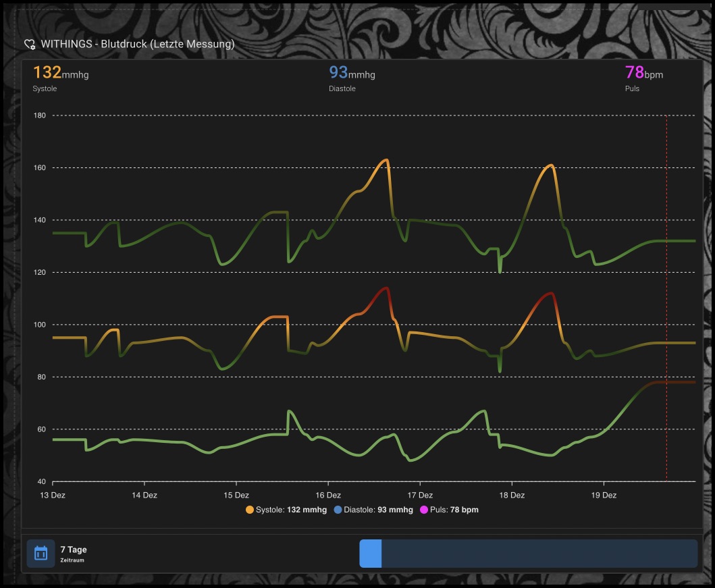715x588 pixels.
Task: Click the 19 Dez x-axis label
Action: click(604, 495)
